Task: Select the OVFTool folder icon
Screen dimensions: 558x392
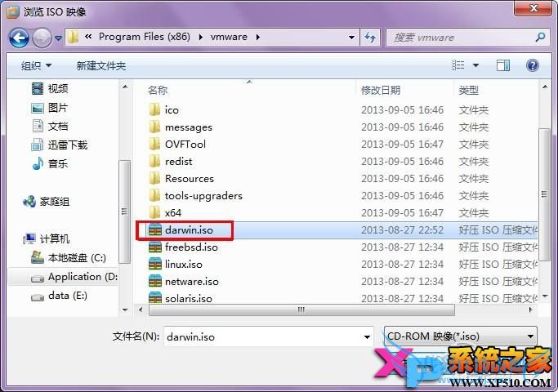Action: coord(154,144)
